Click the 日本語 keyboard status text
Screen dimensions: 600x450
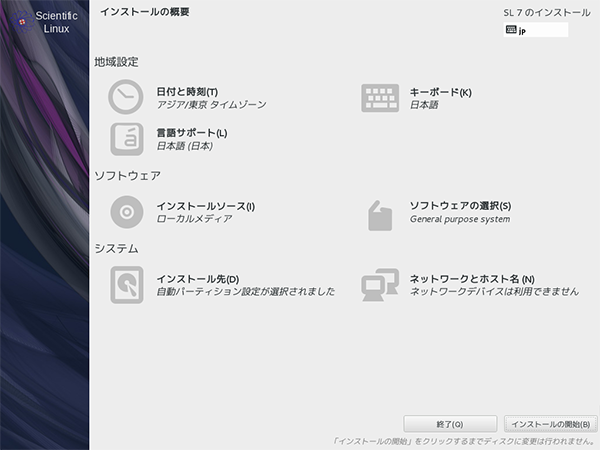point(424,105)
